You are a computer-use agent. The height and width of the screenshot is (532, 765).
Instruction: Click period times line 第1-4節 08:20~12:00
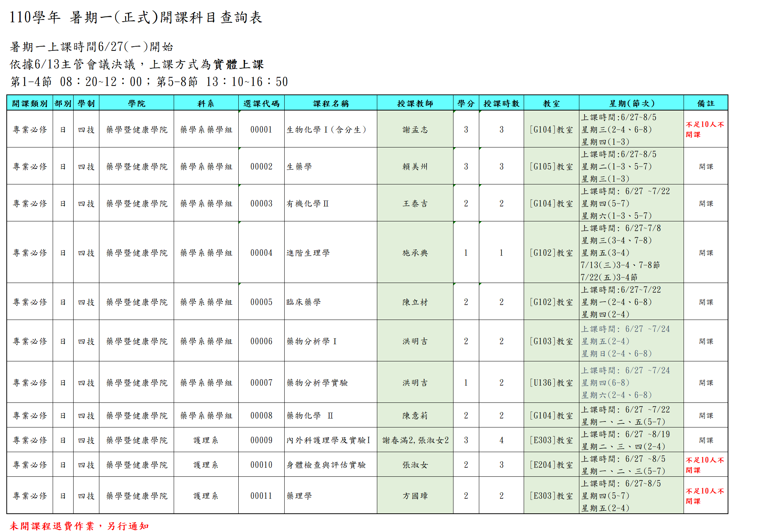pyautogui.click(x=149, y=81)
